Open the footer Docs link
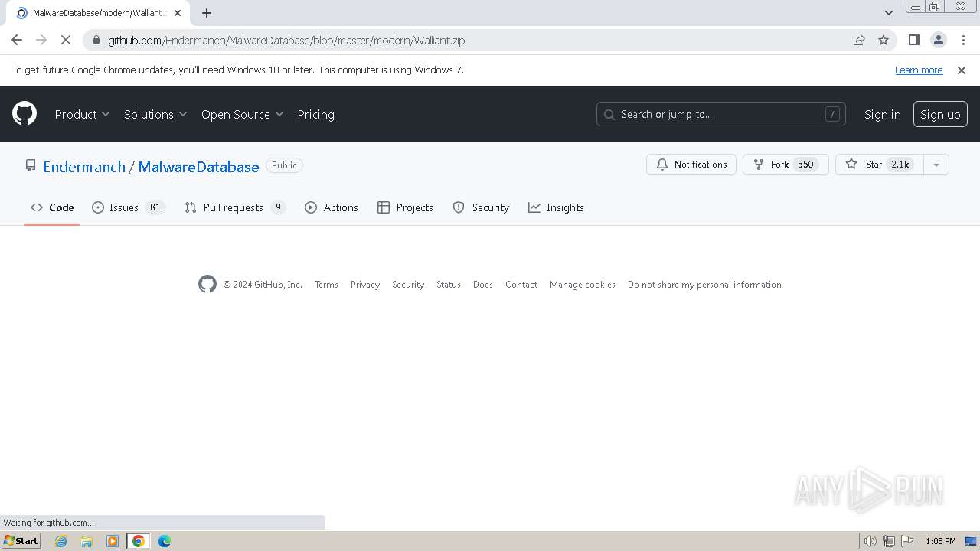980x551 pixels. click(x=483, y=285)
